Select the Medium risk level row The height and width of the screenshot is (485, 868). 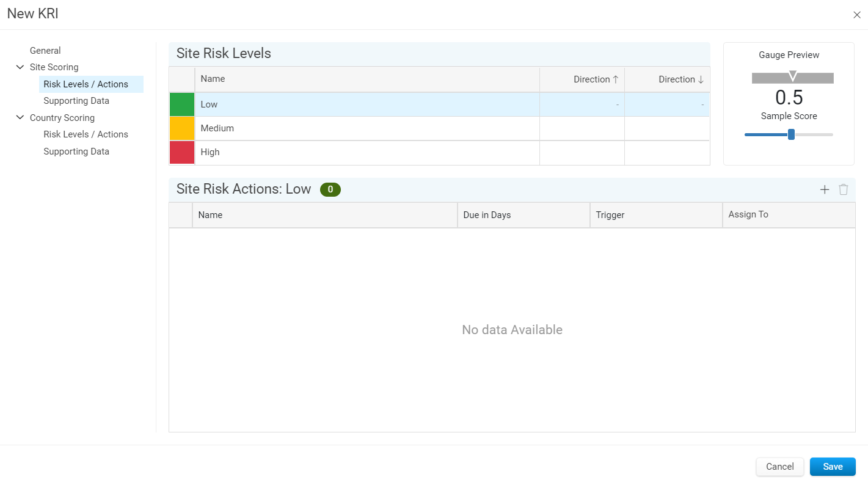[x=440, y=128]
